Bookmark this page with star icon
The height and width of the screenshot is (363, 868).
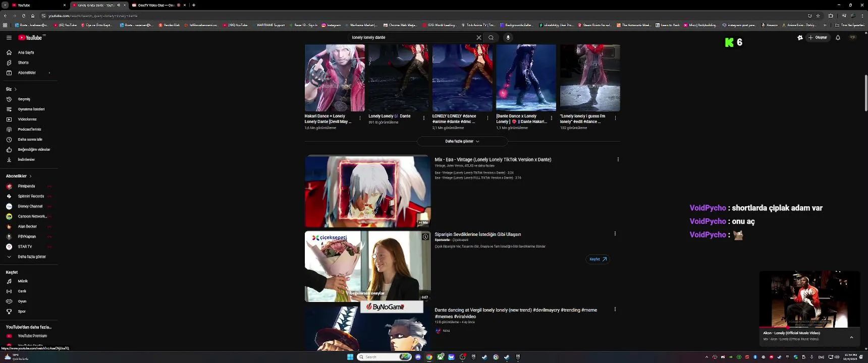818,16
